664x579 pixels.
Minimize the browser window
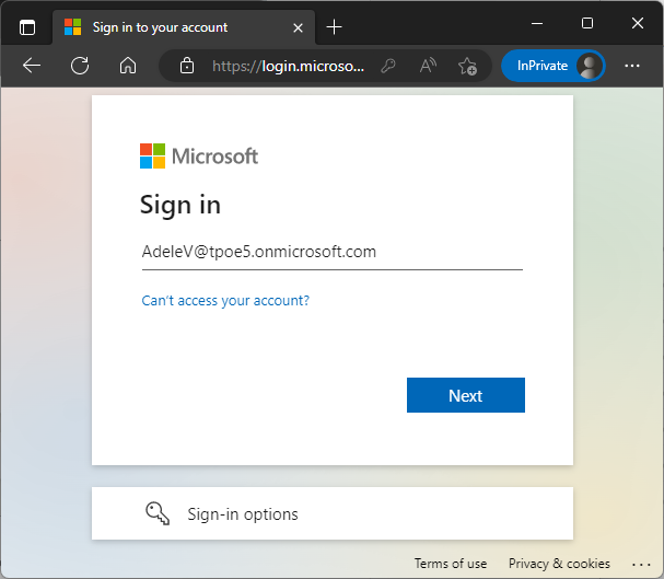pyautogui.click(x=537, y=23)
